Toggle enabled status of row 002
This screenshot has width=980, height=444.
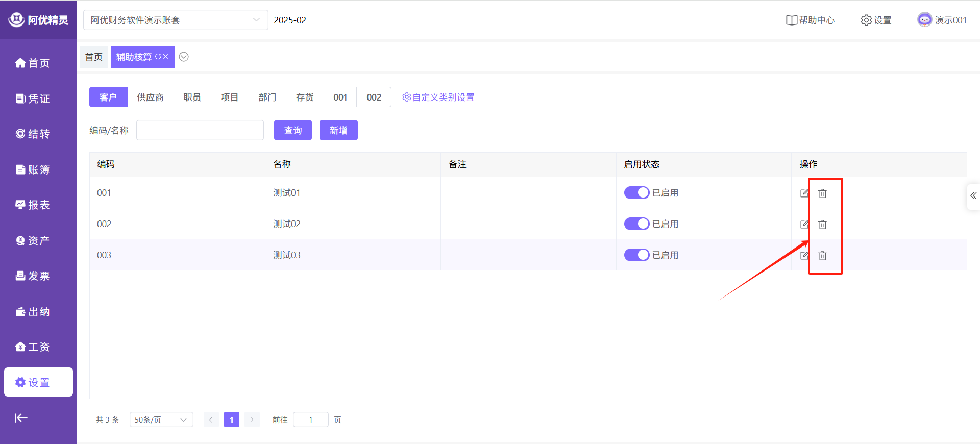(x=636, y=224)
